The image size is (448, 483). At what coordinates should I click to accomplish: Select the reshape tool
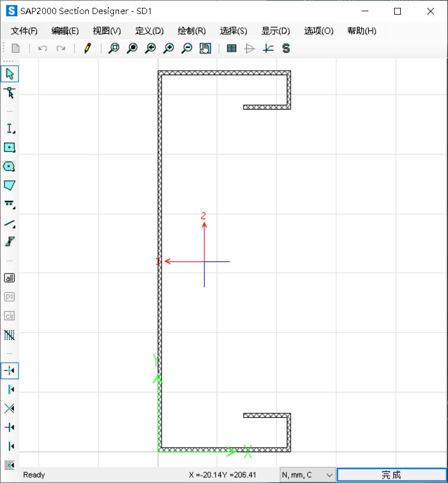(x=10, y=93)
